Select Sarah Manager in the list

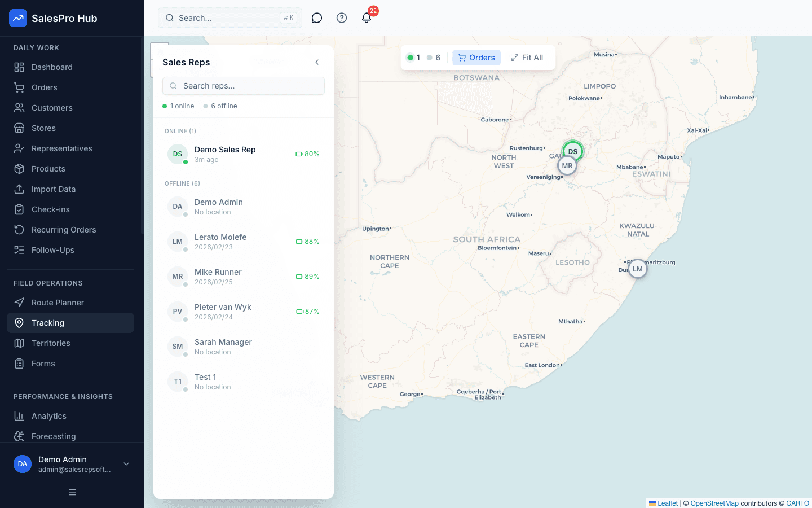pyautogui.click(x=244, y=347)
